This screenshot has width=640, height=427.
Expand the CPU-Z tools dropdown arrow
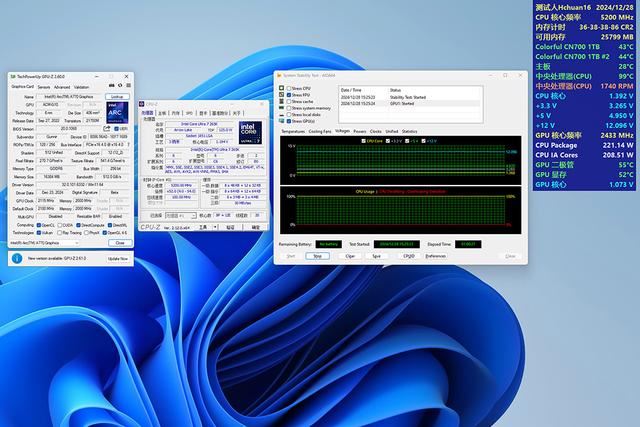pyautogui.click(x=215, y=227)
